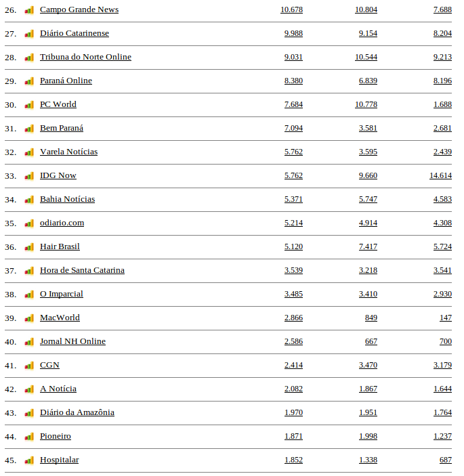
Task: Click bar icon beside Bahia Notícias
Action: point(29,200)
